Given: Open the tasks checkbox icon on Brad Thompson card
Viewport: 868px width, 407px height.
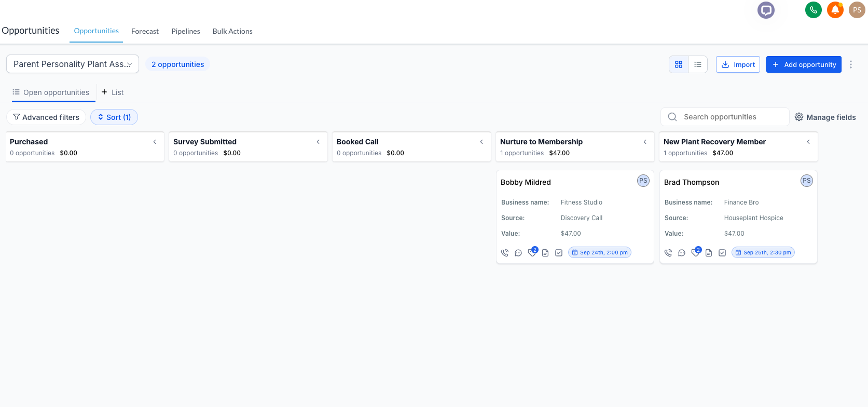Looking at the screenshot, I should (x=722, y=253).
